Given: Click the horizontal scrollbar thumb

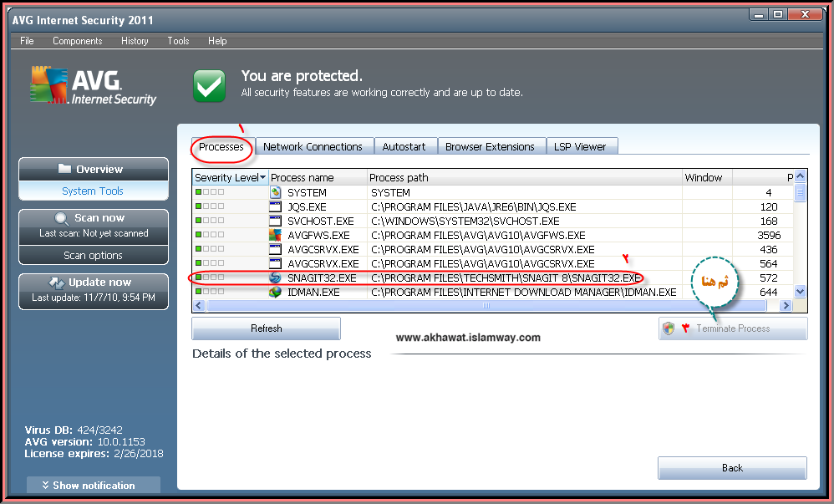Looking at the screenshot, I should [486, 305].
